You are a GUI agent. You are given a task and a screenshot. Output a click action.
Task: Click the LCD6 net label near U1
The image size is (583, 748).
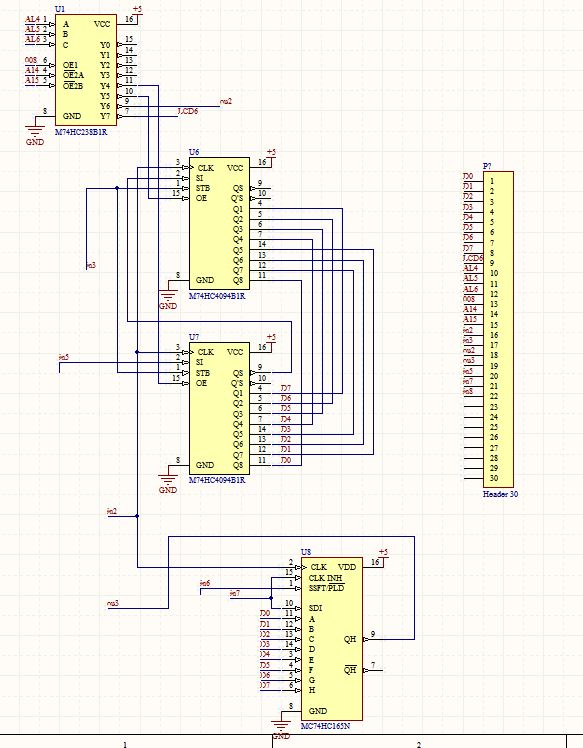188,111
